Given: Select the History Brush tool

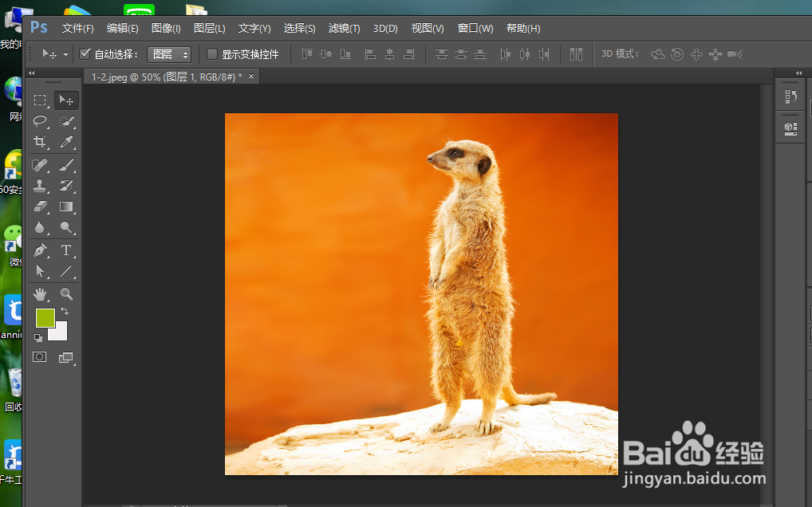Looking at the screenshot, I should click(66, 186).
